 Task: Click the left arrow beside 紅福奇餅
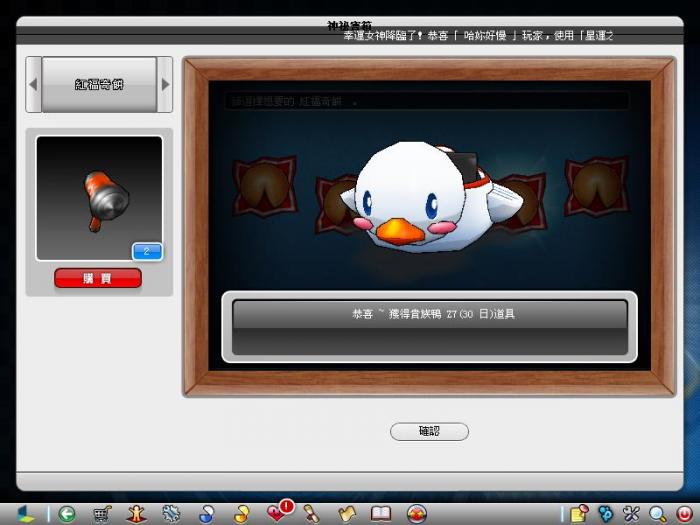(33, 84)
